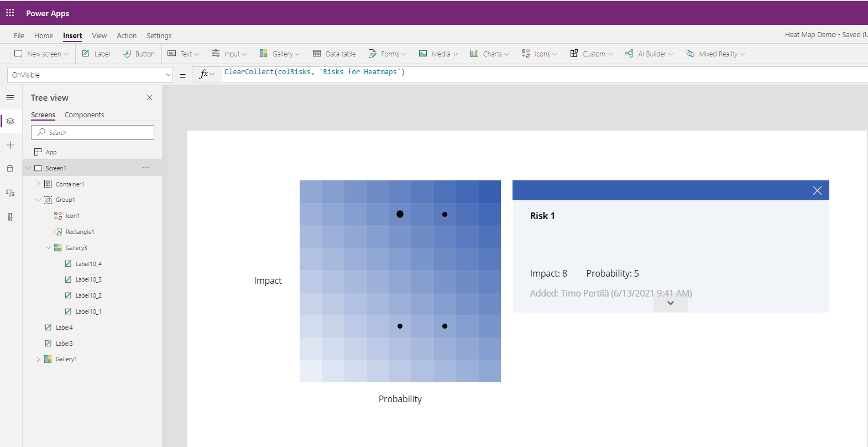Insert a Data table control
This screenshot has width=868, height=447.
(334, 54)
